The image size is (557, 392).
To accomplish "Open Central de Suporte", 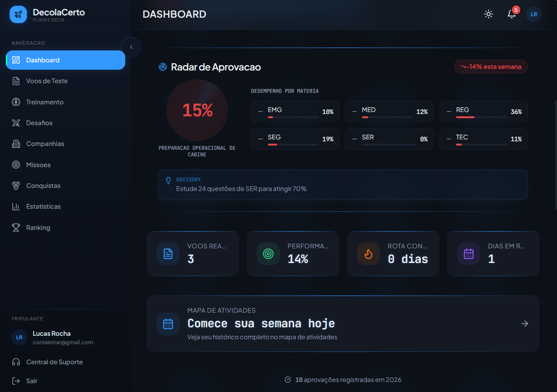I will tap(66, 362).
